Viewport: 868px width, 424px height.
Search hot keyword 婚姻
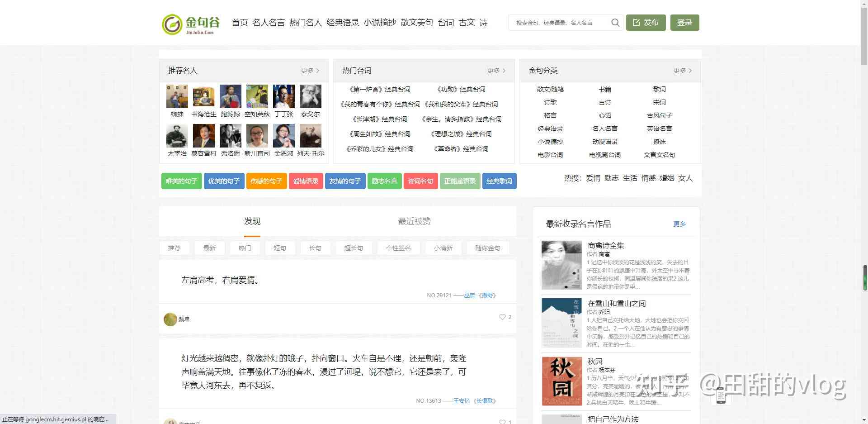pos(667,178)
